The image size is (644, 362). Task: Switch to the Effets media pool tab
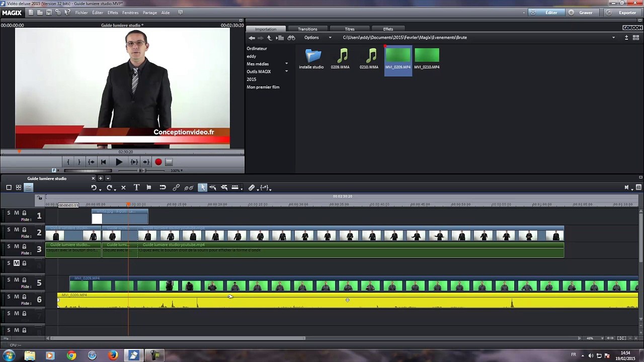pyautogui.click(x=388, y=29)
